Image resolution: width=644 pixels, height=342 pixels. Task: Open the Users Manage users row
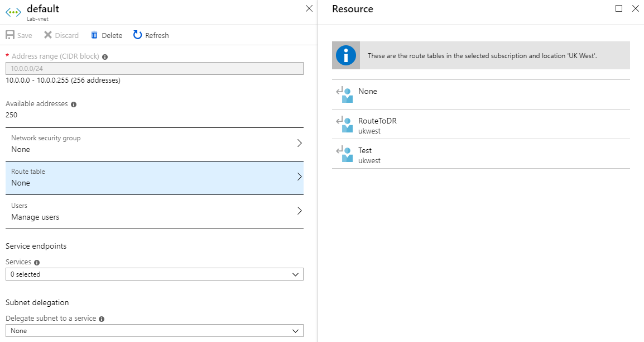coord(155,211)
